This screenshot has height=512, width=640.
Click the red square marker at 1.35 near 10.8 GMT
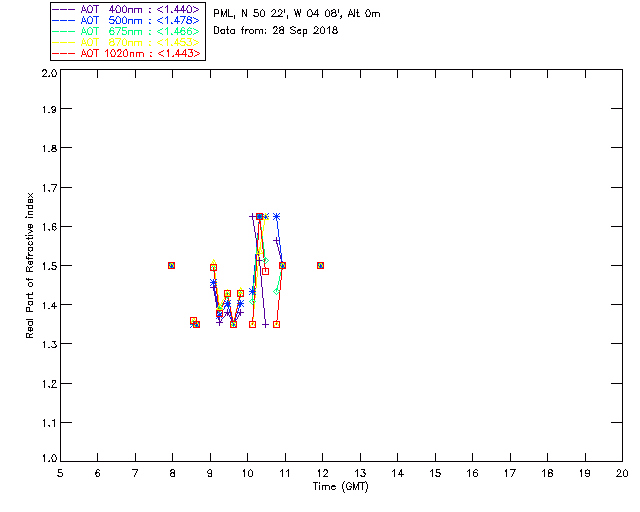[276, 325]
